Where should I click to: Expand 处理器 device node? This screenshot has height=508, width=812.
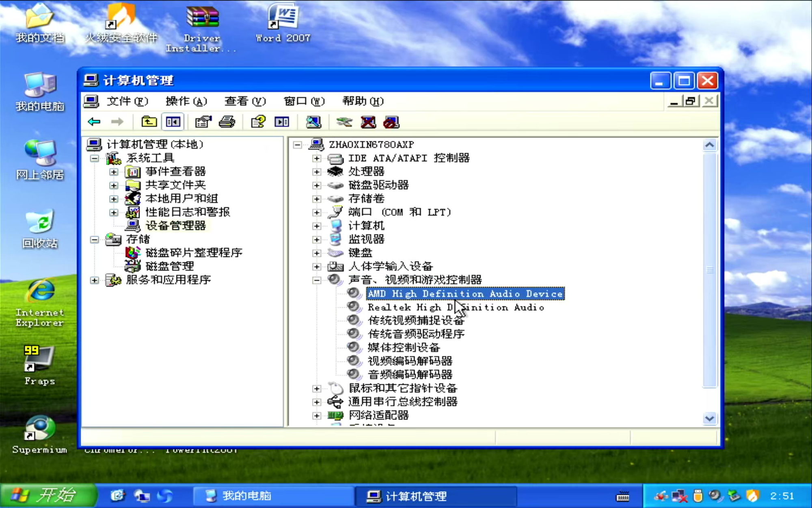(x=317, y=172)
